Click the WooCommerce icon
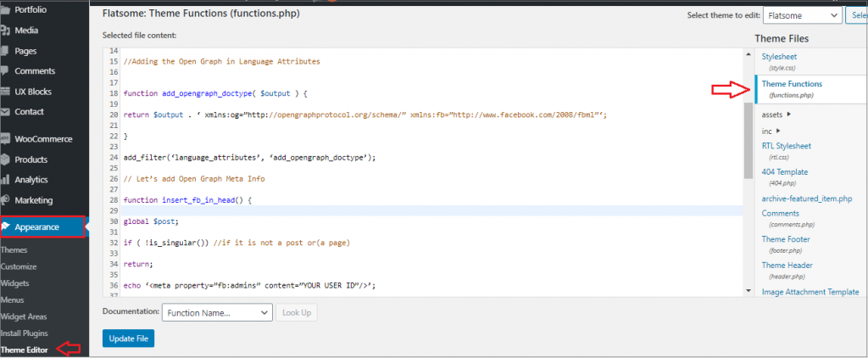The height and width of the screenshot is (358, 868). click(4, 139)
